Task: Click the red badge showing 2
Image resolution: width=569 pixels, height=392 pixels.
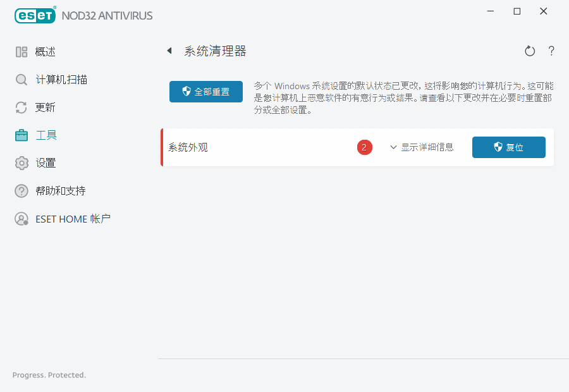Action: pos(365,147)
